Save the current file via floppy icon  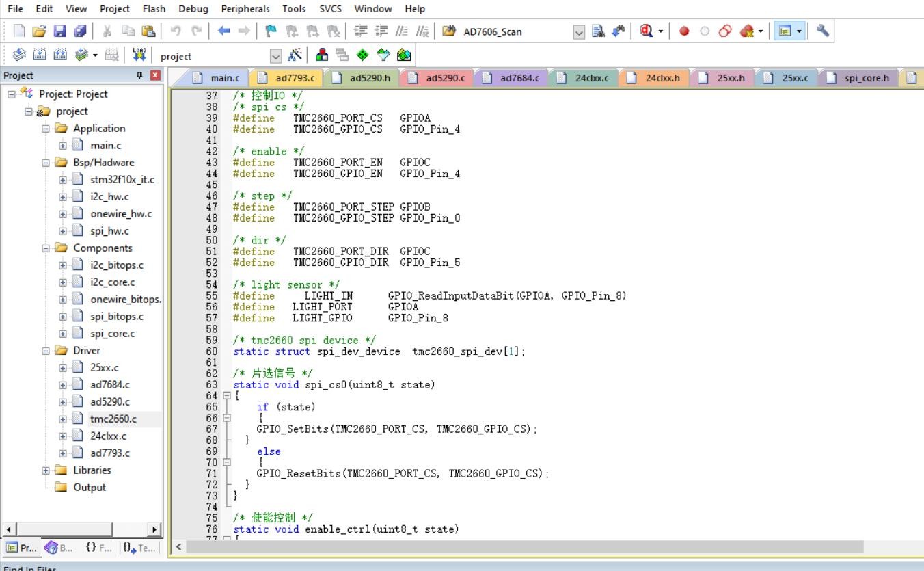click(x=60, y=31)
